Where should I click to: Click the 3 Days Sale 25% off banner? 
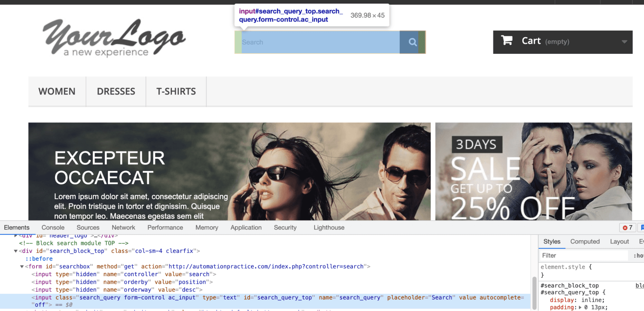click(533, 171)
